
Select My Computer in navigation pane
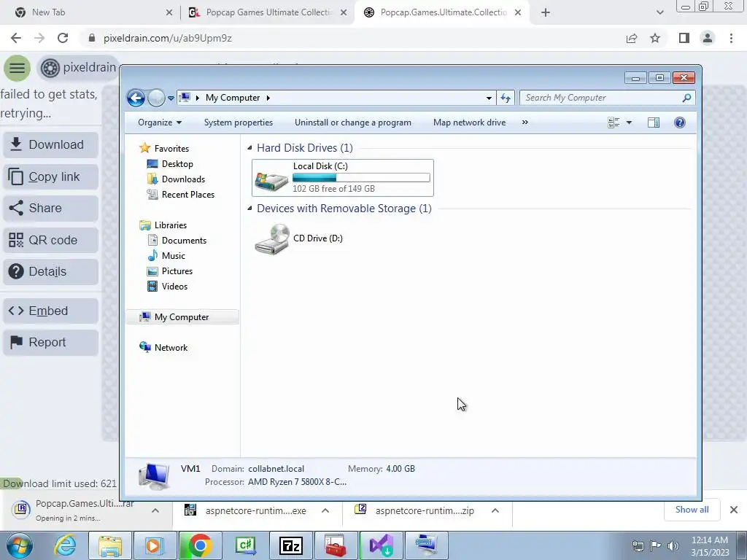182,317
